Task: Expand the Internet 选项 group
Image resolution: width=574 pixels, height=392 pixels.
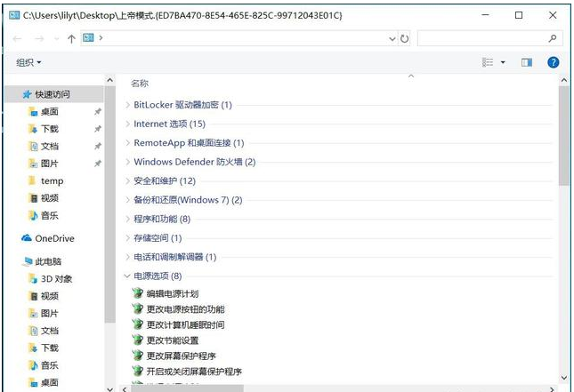Action: [127, 124]
